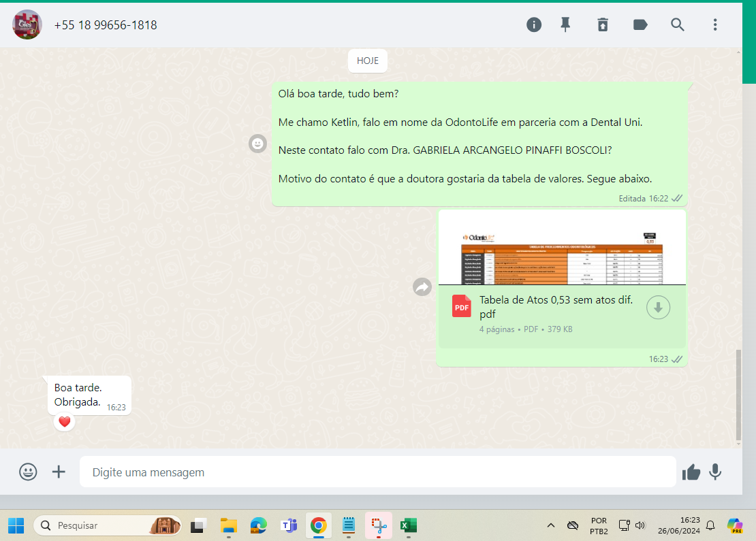This screenshot has height=541, width=756.
Task: Click the red PDF file icon
Action: coord(461,306)
